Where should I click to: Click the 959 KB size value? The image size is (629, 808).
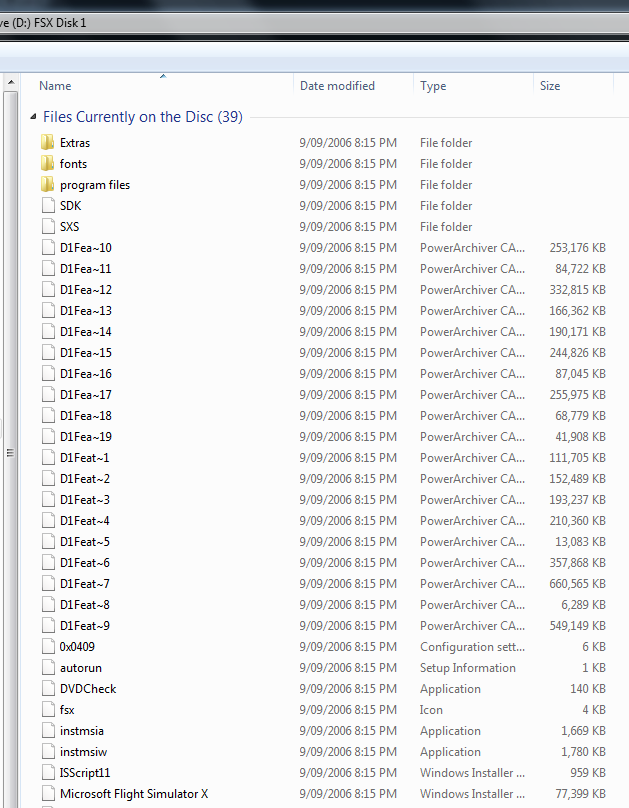coord(588,772)
